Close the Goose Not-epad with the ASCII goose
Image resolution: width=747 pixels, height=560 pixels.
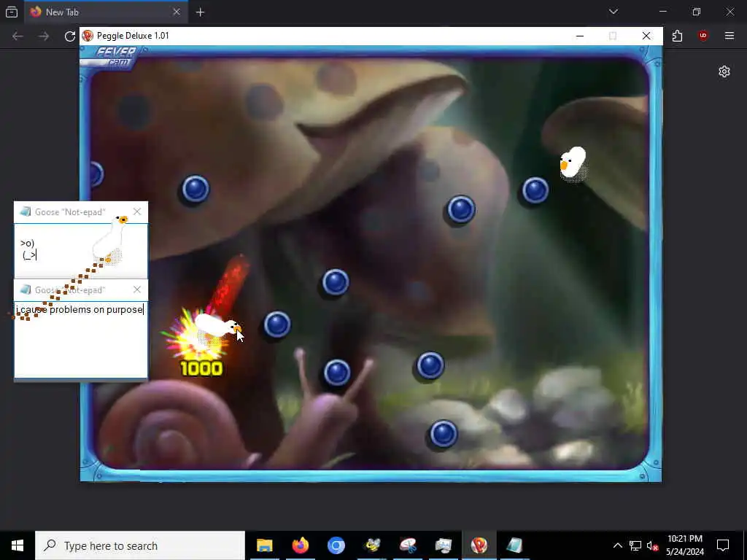(137, 211)
